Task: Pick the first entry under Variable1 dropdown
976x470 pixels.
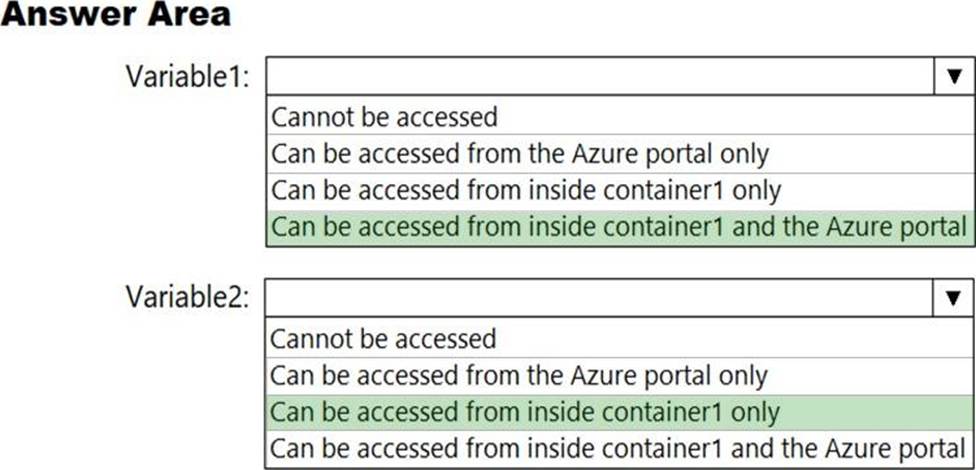Action: (x=385, y=117)
